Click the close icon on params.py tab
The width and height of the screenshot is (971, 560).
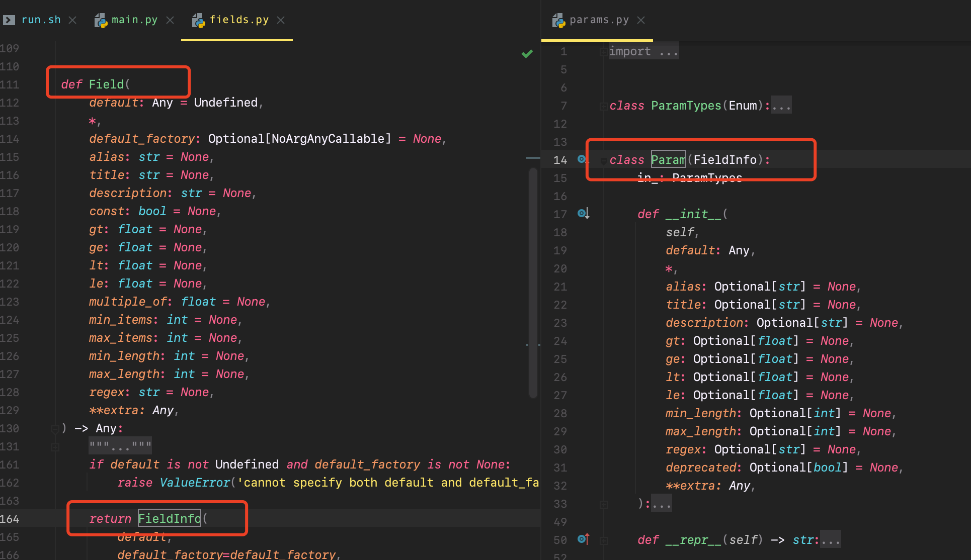click(641, 18)
